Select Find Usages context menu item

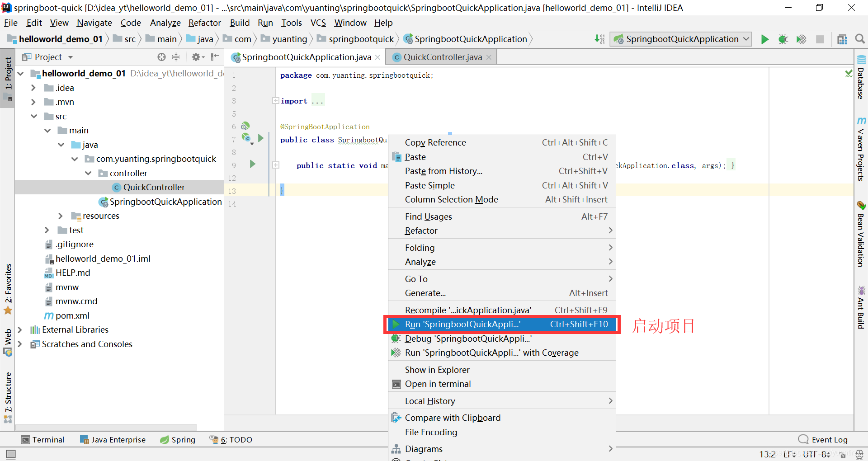tap(502, 216)
